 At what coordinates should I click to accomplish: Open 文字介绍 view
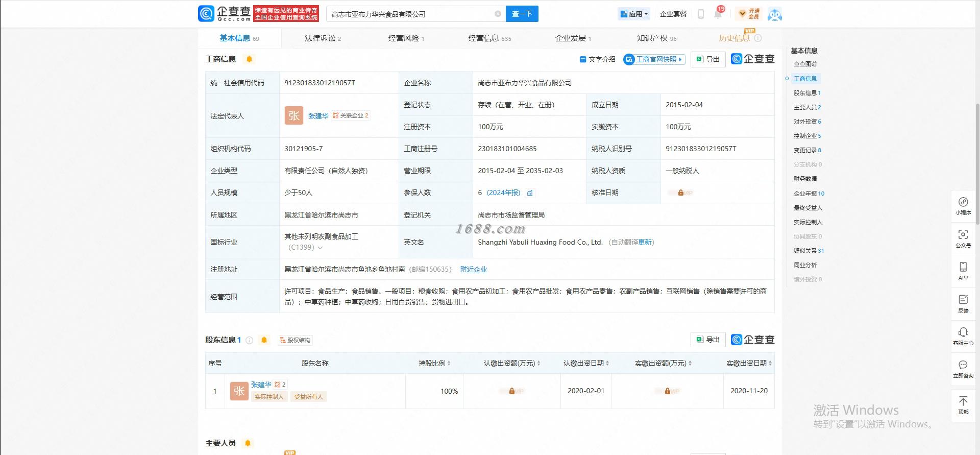click(x=597, y=59)
